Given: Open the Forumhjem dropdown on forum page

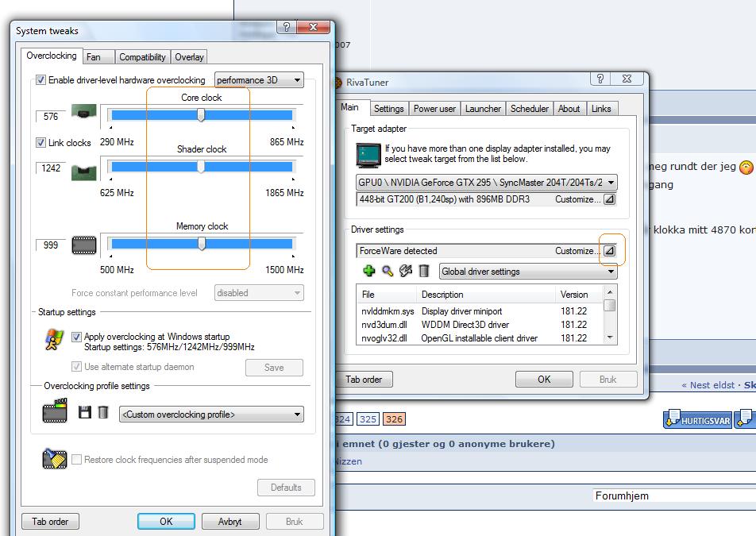Looking at the screenshot, I should (x=673, y=496).
